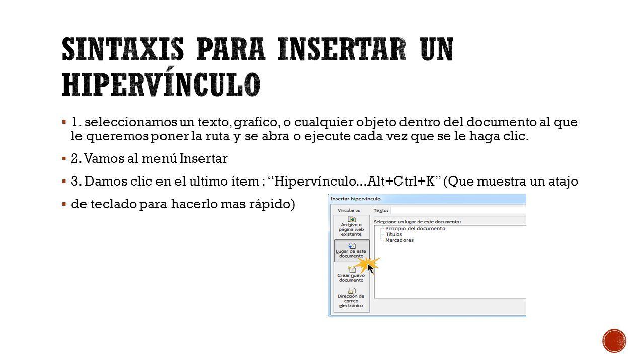This screenshot has width=644, height=362.
Task: Click the document place icon above 'Lugar de este'
Action: point(352,245)
